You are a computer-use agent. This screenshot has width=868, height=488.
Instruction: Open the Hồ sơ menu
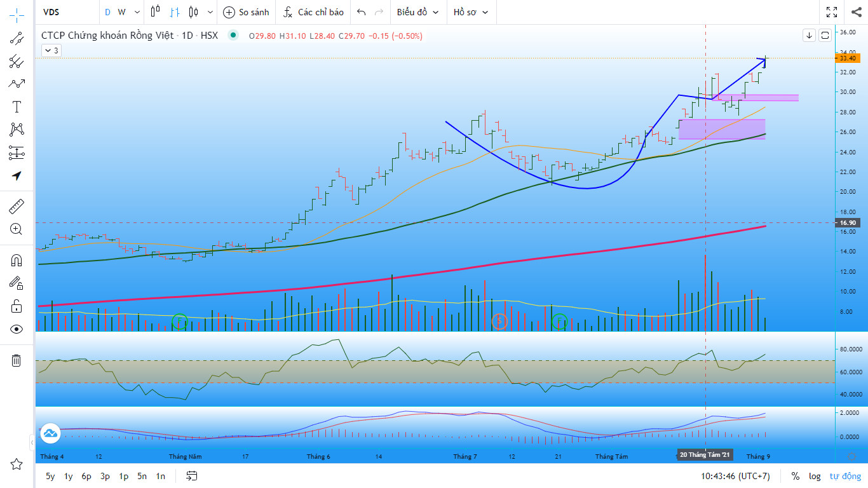pyautogui.click(x=471, y=12)
